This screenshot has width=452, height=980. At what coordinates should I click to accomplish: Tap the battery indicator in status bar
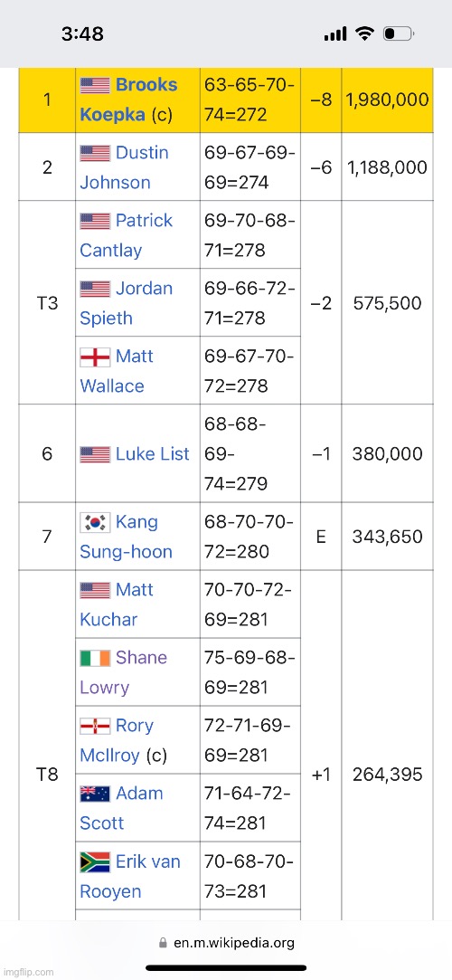pyautogui.click(x=399, y=33)
